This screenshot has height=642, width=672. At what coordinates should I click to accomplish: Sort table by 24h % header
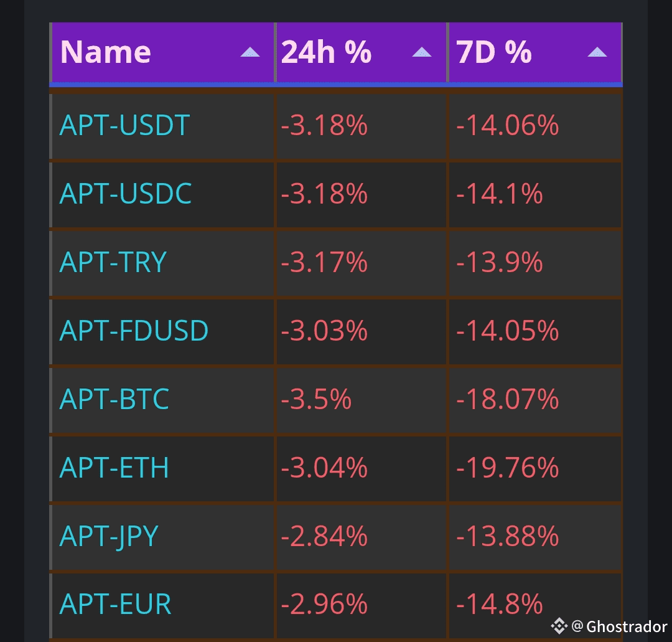pos(326,52)
